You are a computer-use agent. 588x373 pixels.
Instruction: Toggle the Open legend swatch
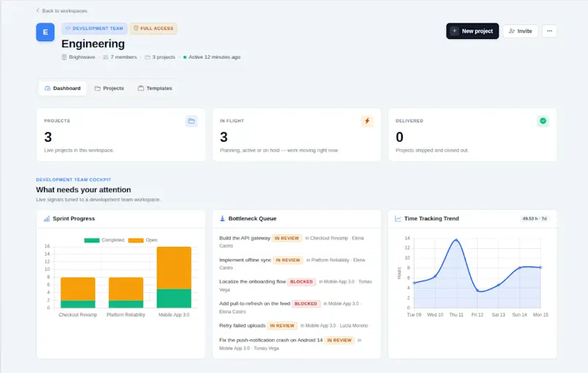point(136,240)
